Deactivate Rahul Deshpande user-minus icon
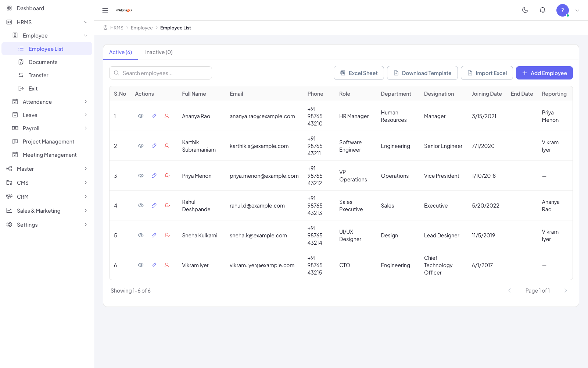This screenshot has width=588, height=368. tap(167, 205)
